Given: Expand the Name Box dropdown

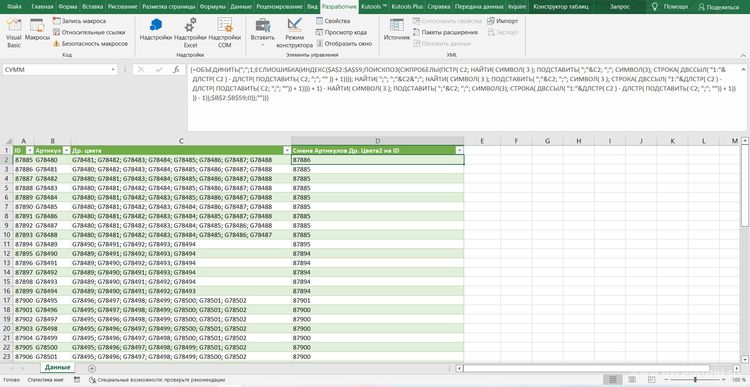Looking at the screenshot, I should click(113, 70).
